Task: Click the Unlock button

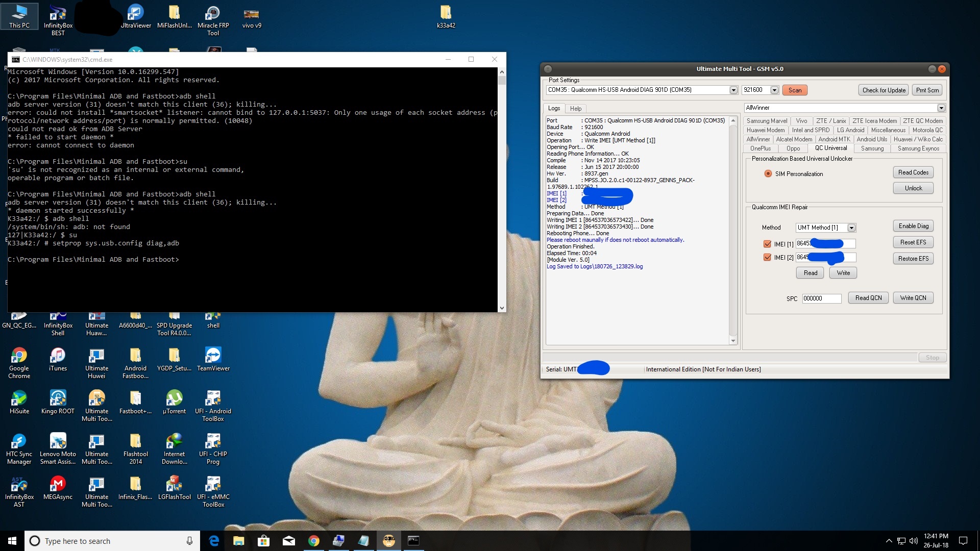Action: point(913,188)
